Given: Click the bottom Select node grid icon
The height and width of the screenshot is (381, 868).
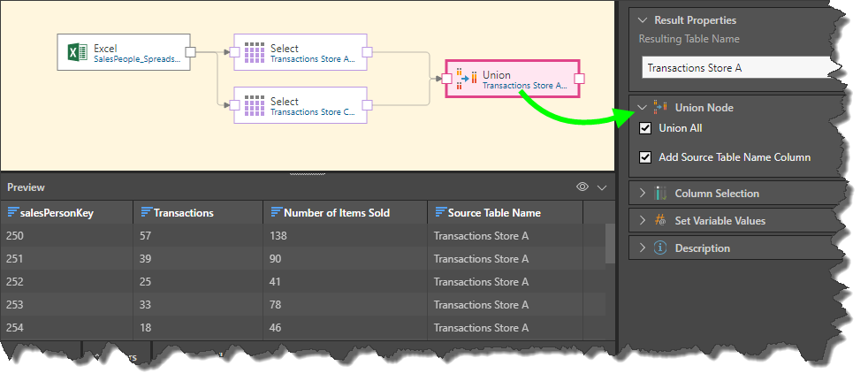Looking at the screenshot, I should point(254,106).
